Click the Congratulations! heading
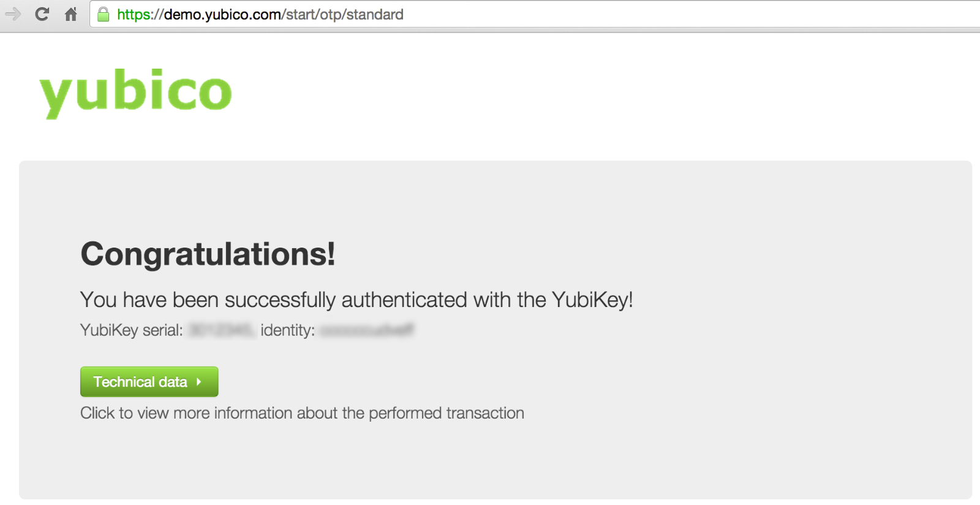The width and height of the screenshot is (980, 505). pos(208,254)
